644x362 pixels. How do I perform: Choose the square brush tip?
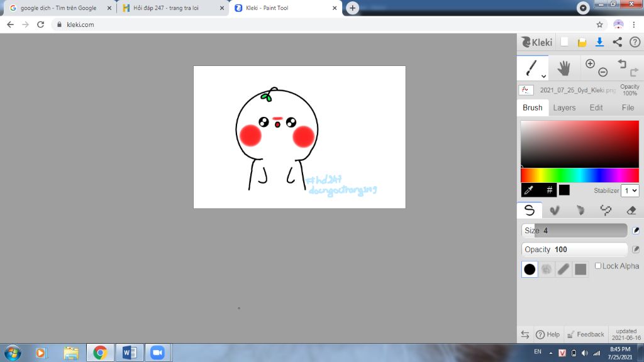pos(580,269)
